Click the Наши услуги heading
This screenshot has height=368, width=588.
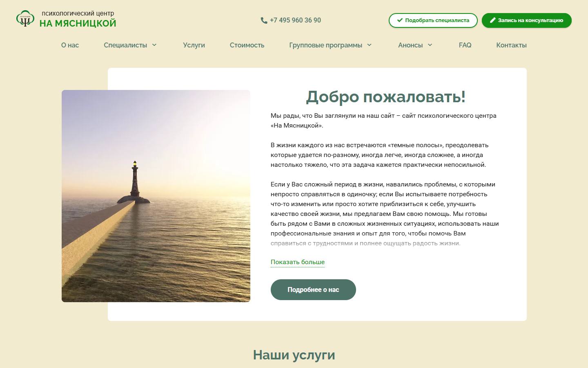click(294, 355)
